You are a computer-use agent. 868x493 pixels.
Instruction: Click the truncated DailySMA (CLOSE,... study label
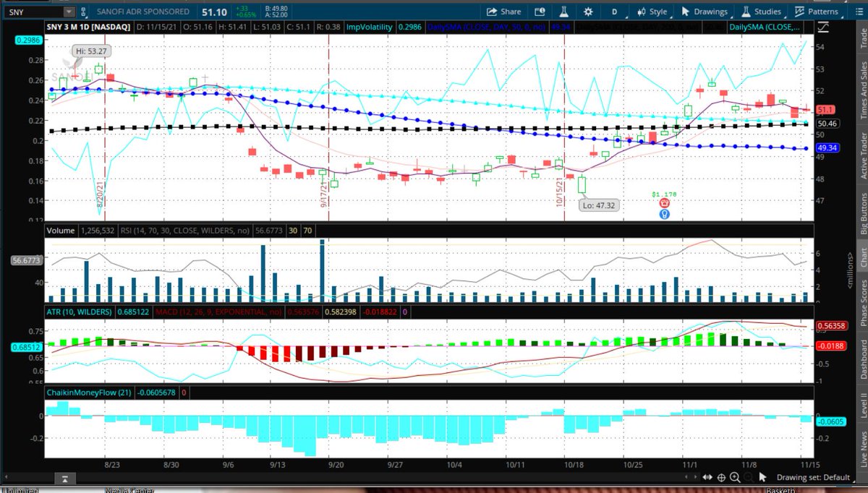(764, 27)
